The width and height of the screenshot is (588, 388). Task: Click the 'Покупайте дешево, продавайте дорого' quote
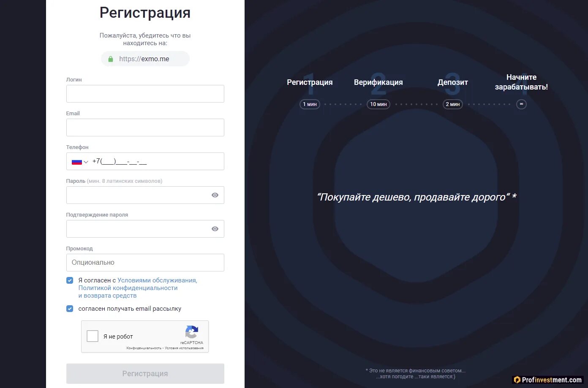coord(416,197)
